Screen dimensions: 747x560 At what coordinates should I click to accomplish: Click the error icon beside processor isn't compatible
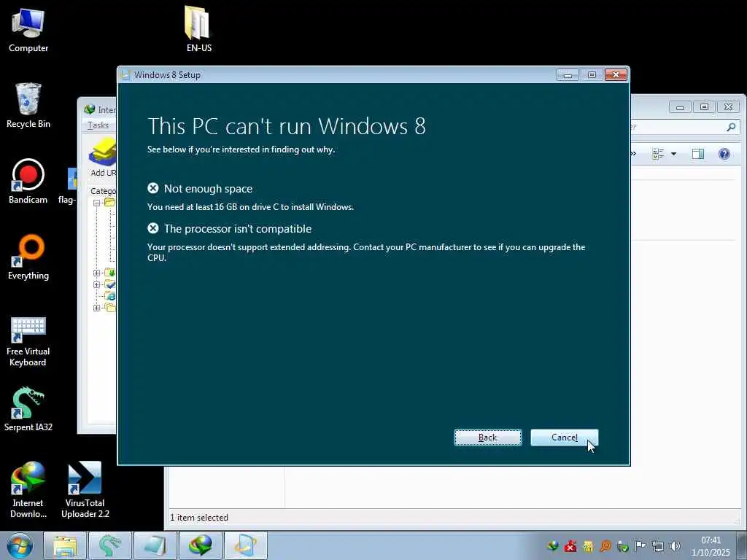point(153,228)
